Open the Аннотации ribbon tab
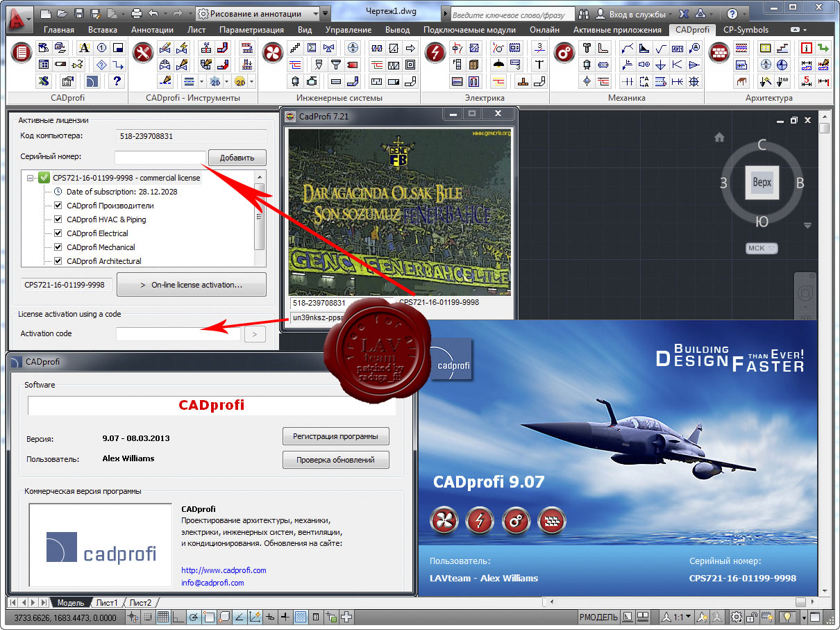 click(x=152, y=30)
